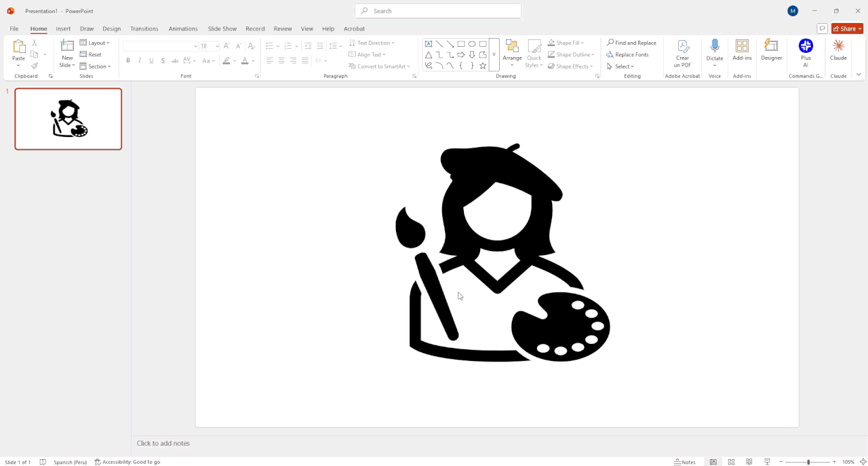
Task: Click Accessibility: Good to go status
Action: [x=127, y=462]
